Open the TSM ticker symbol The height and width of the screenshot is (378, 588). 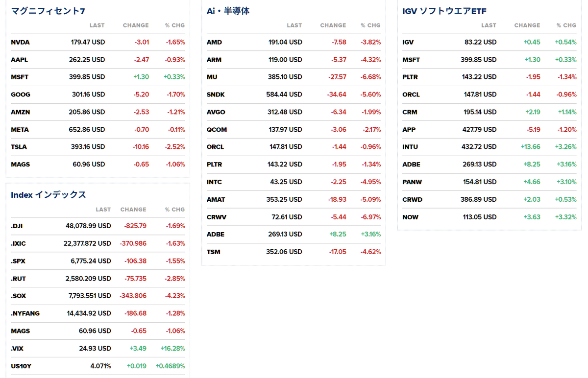pyautogui.click(x=214, y=252)
